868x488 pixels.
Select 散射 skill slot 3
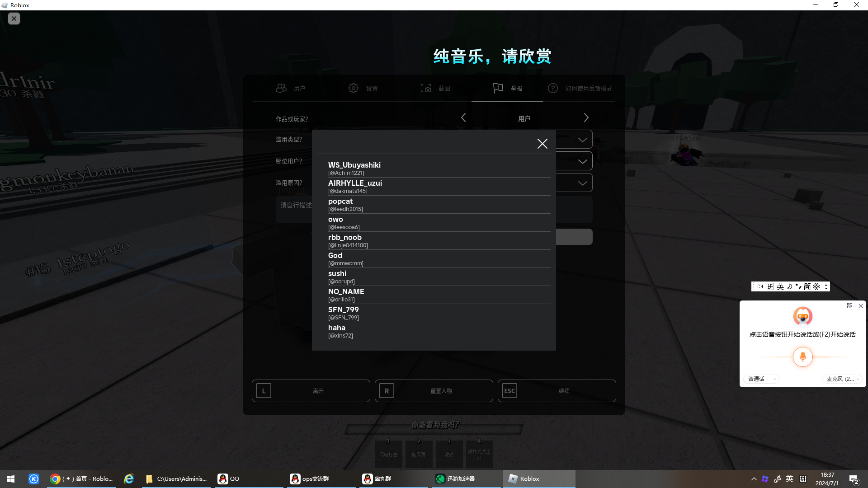(449, 453)
